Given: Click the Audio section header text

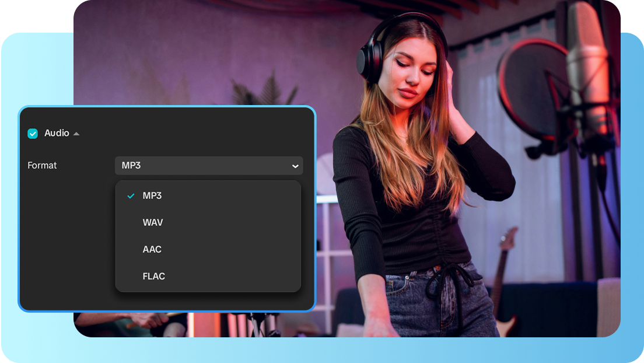Looking at the screenshot, I should [55, 133].
